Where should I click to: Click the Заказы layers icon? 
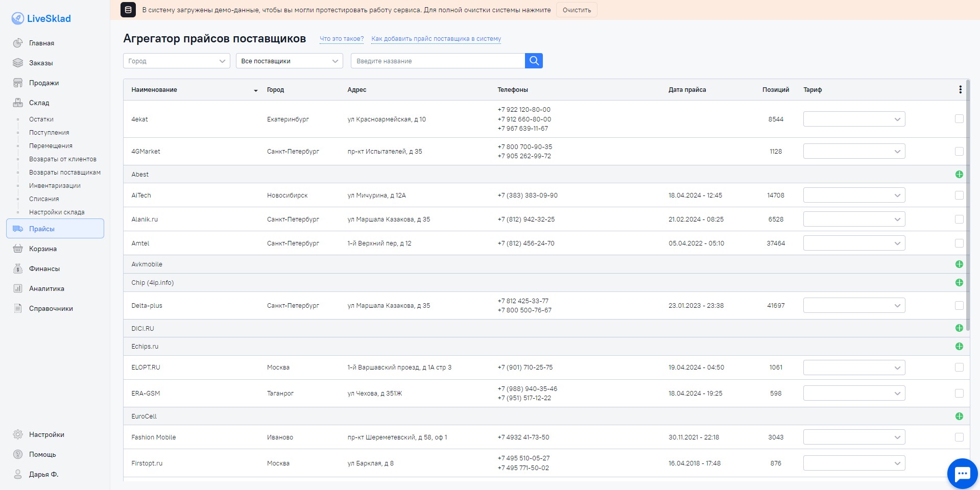(x=18, y=63)
